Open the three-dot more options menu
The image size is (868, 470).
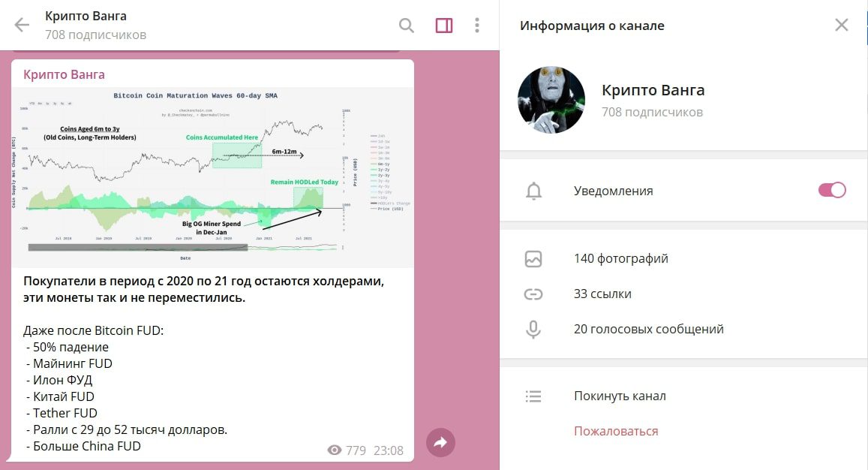pyautogui.click(x=476, y=25)
